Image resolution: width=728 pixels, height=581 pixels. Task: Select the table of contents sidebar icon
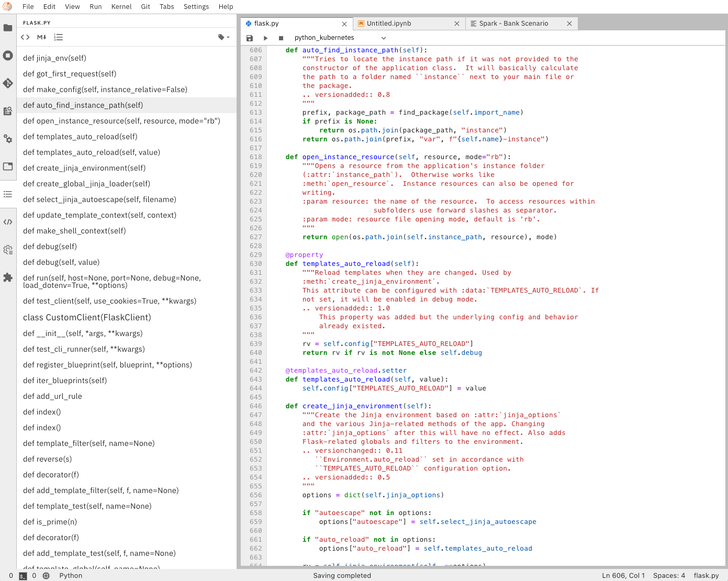click(8, 194)
